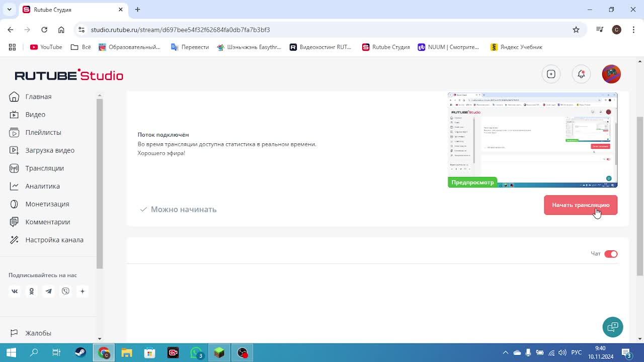
Task: Click the Предпросмотр green label
Action: pos(472,183)
